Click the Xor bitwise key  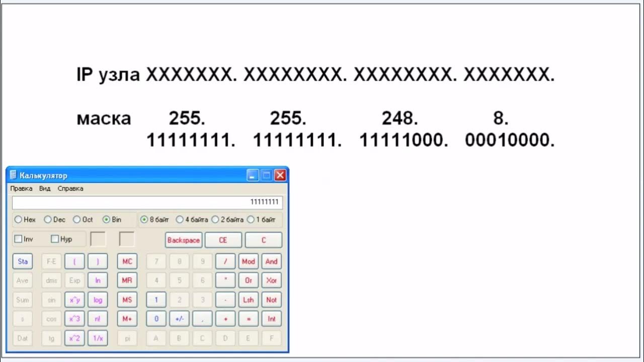pyautogui.click(x=272, y=281)
